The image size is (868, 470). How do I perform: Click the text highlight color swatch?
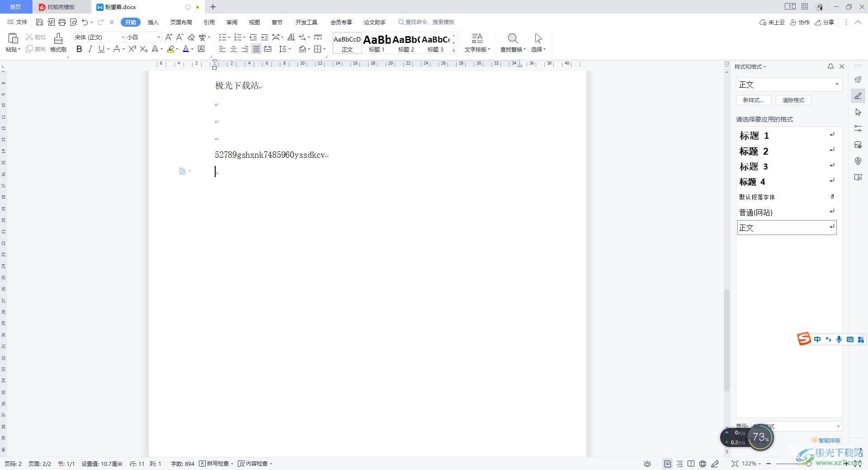[x=170, y=49]
